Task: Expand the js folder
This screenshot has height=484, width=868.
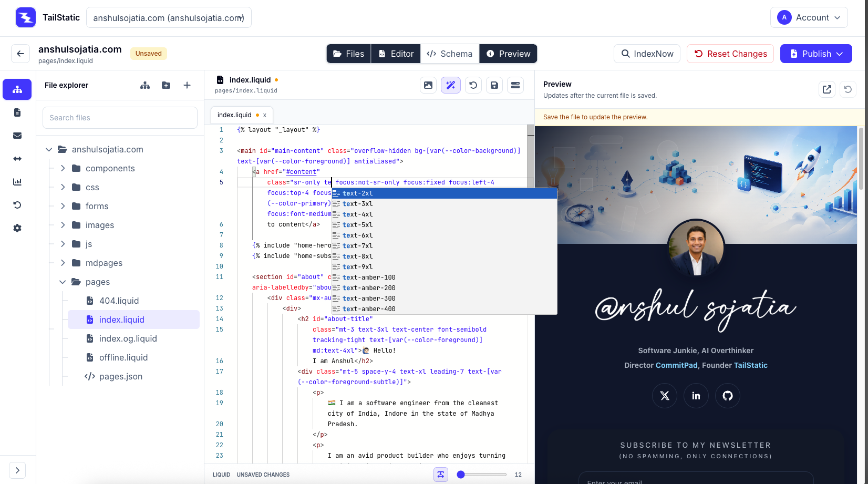Action: (x=63, y=244)
